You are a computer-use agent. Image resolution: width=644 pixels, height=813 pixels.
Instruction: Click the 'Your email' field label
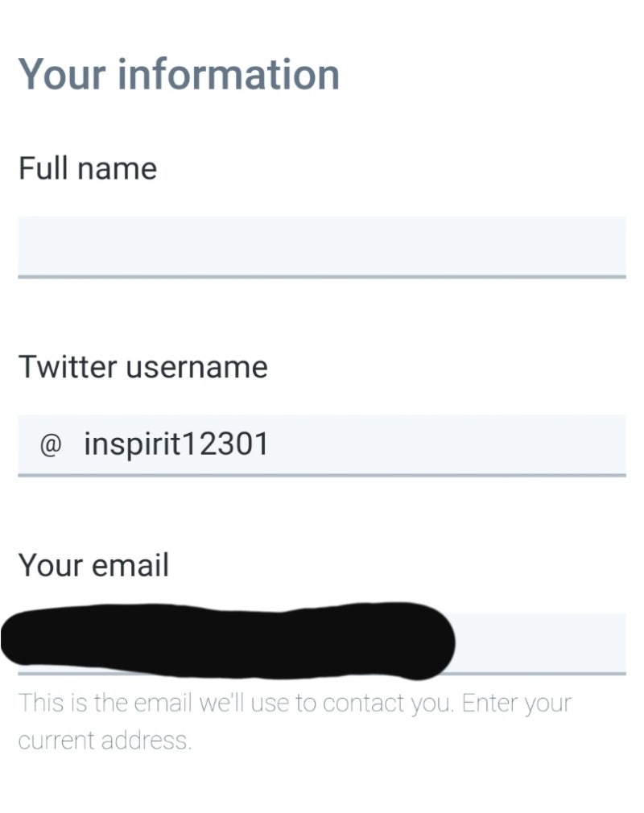(x=93, y=565)
